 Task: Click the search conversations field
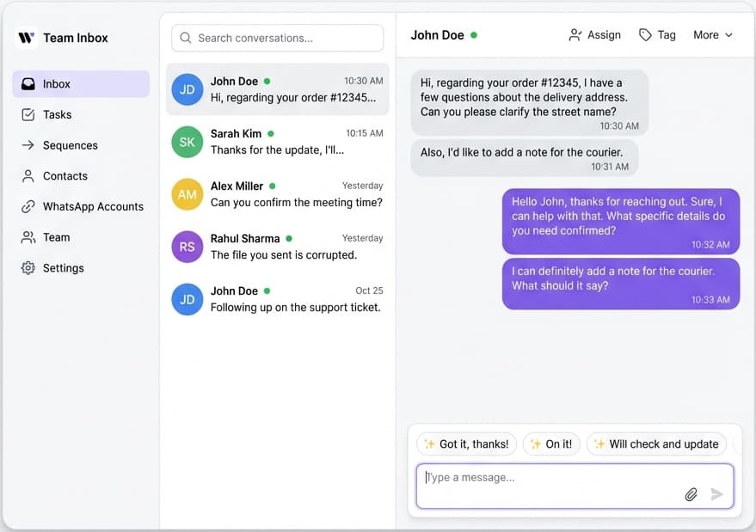click(276, 38)
